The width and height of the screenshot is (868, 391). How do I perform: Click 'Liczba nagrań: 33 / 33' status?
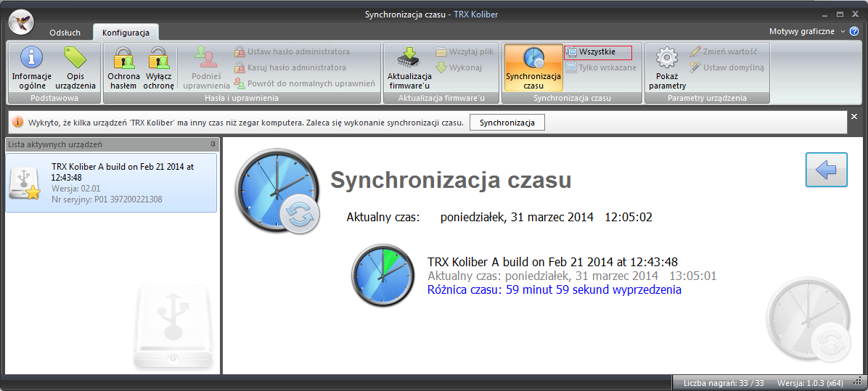point(724,383)
